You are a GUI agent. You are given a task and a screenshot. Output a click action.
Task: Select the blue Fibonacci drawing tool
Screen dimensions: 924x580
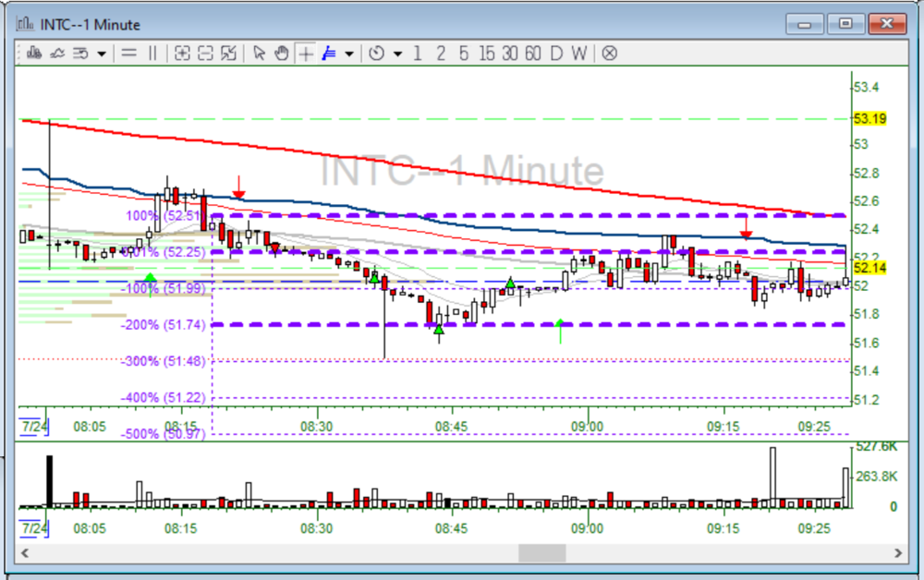pos(328,54)
